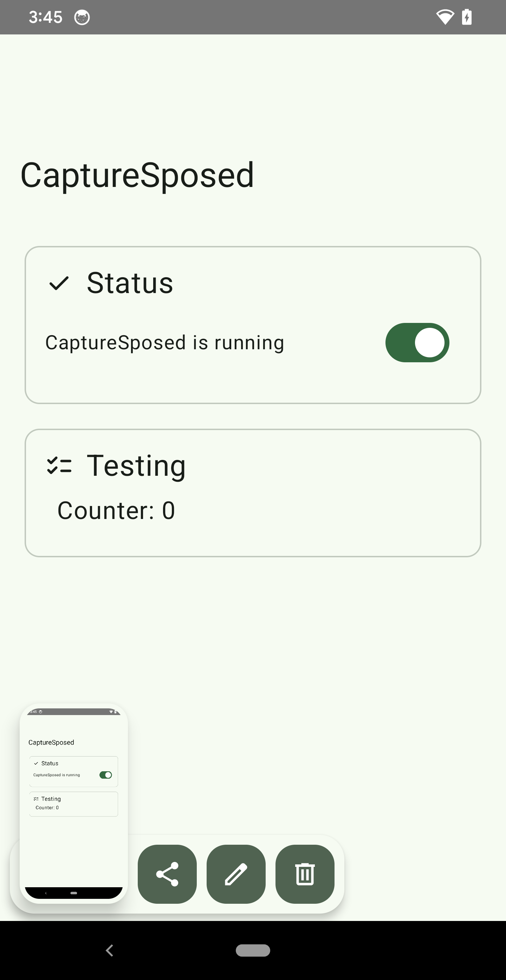The width and height of the screenshot is (506, 980).
Task: Tap empty area right of Counter in Testing card
Action: (323, 510)
